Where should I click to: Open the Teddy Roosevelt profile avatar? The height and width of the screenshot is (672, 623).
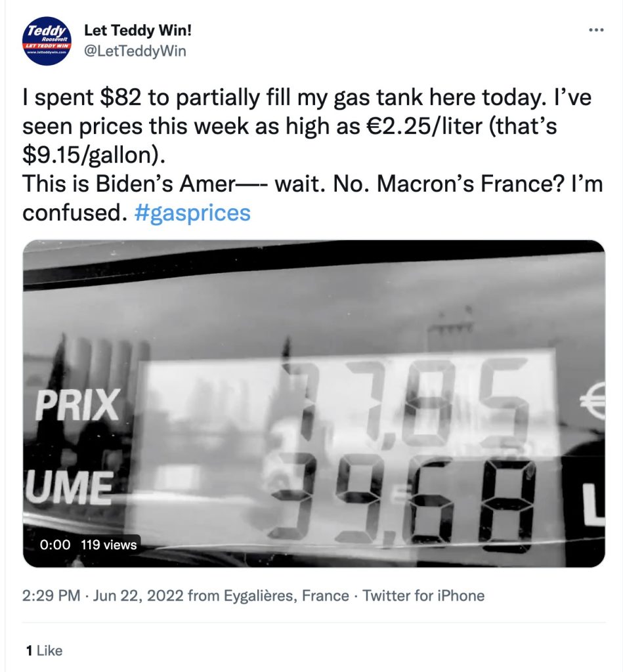tap(47, 41)
